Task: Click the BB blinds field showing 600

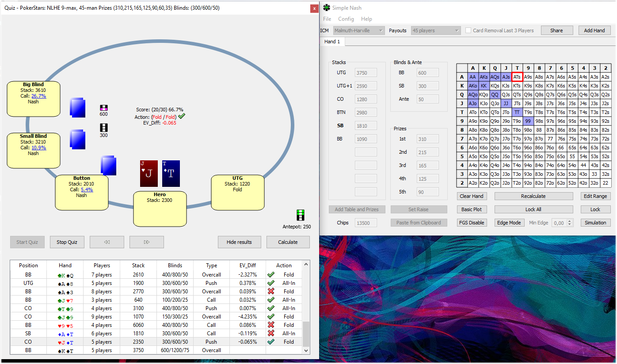Action: point(428,73)
